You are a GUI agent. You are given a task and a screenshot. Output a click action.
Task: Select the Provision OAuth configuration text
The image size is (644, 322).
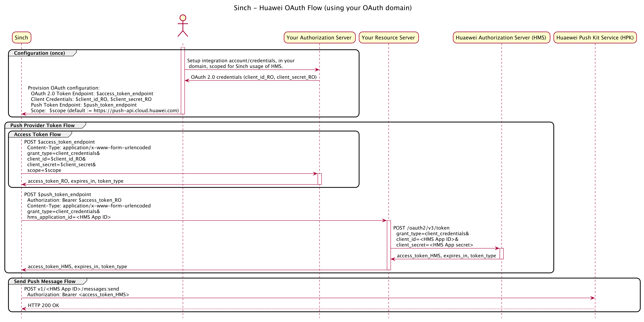[64, 88]
